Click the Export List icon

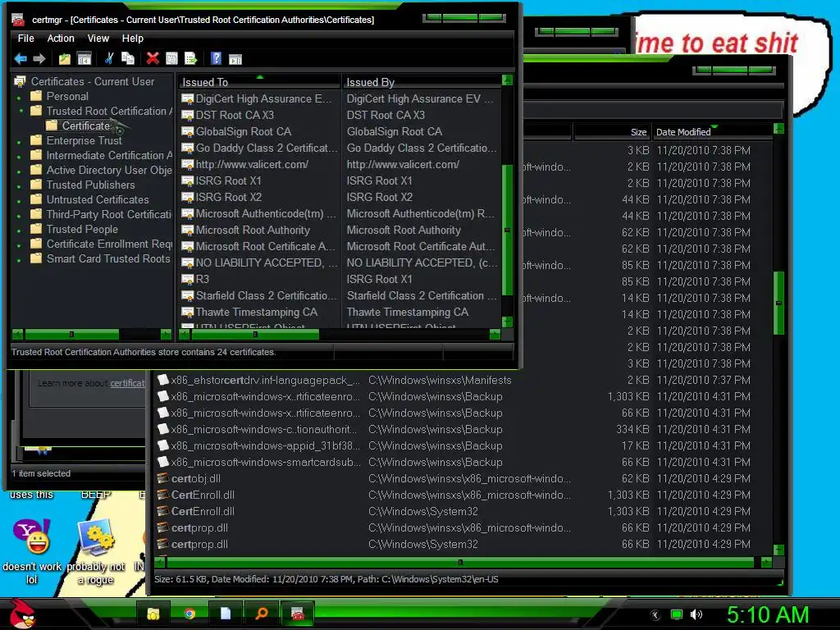click(x=190, y=58)
